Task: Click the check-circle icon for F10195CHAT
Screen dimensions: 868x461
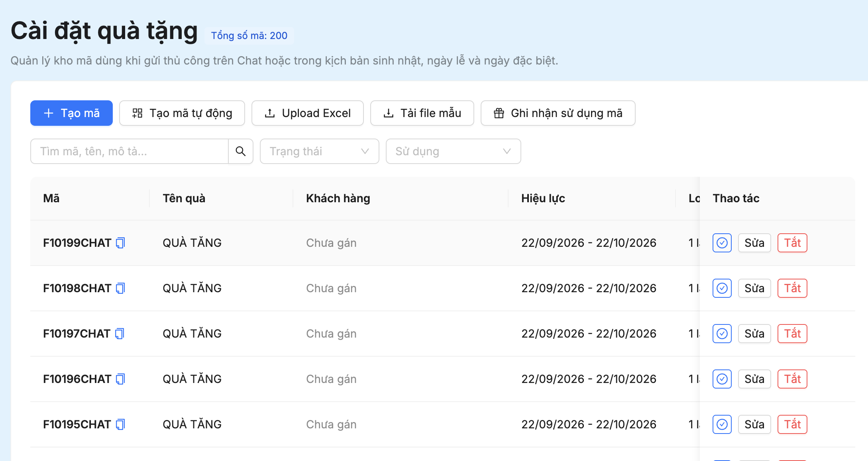Action: (x=722, y=424)
